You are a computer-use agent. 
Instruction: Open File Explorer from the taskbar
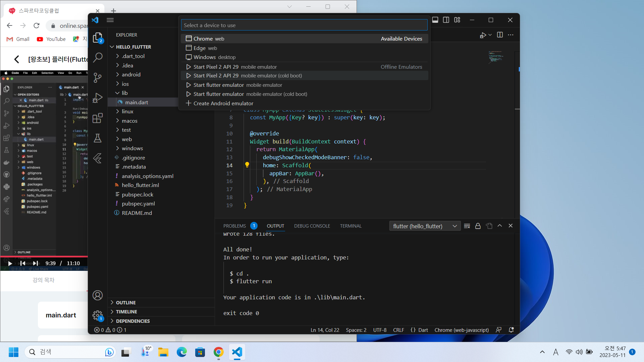click(163, 352)
